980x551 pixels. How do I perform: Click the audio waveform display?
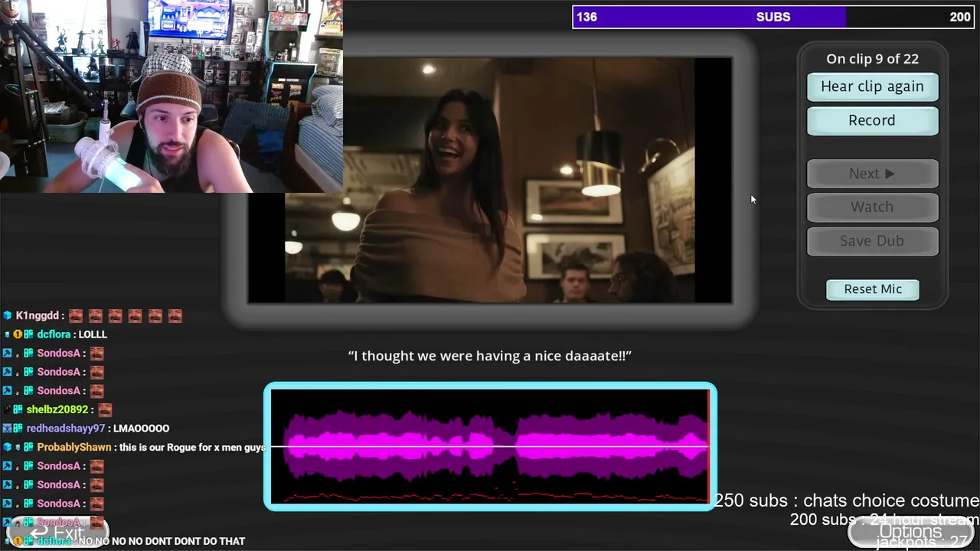tap(490, 446)
